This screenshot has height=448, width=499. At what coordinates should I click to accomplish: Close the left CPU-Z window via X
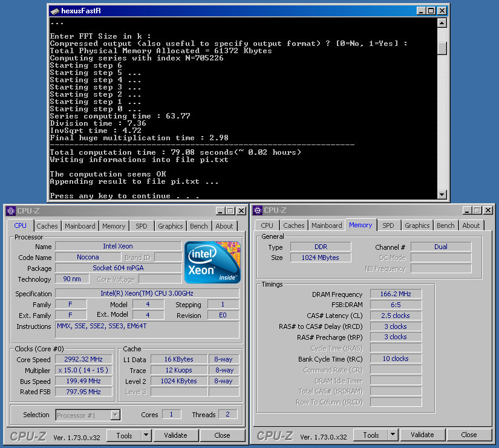tap(241, 210)
